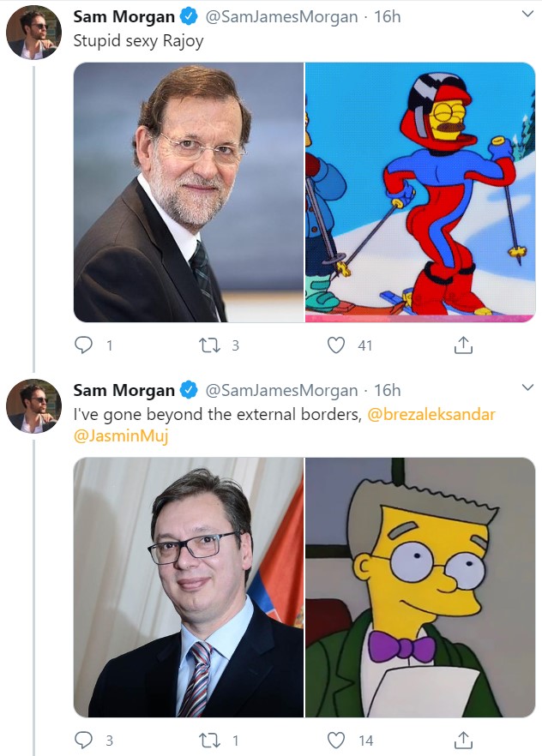Viewport: 542px width, 756px height.
Task: Open the bow tie cartoon image
Action: (x=420, y=586)
